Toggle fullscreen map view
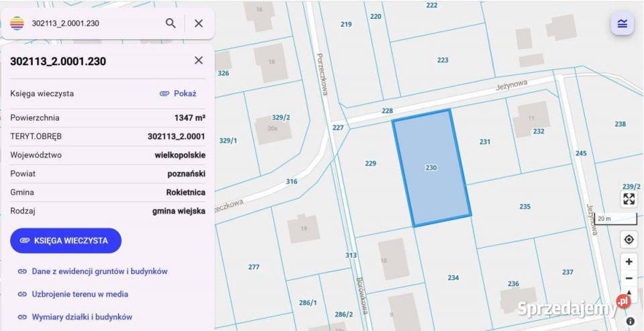 [x=629, y=199]
